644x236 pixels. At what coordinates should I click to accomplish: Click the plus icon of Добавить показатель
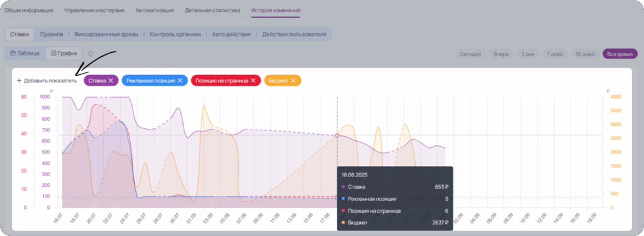click(19, 81)
